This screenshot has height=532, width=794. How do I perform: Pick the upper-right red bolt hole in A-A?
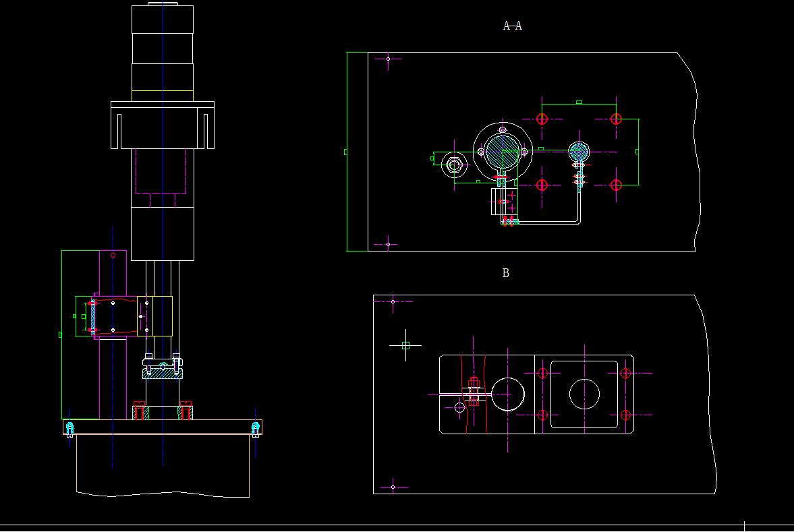pyautogui.click(x=616, y=119)
